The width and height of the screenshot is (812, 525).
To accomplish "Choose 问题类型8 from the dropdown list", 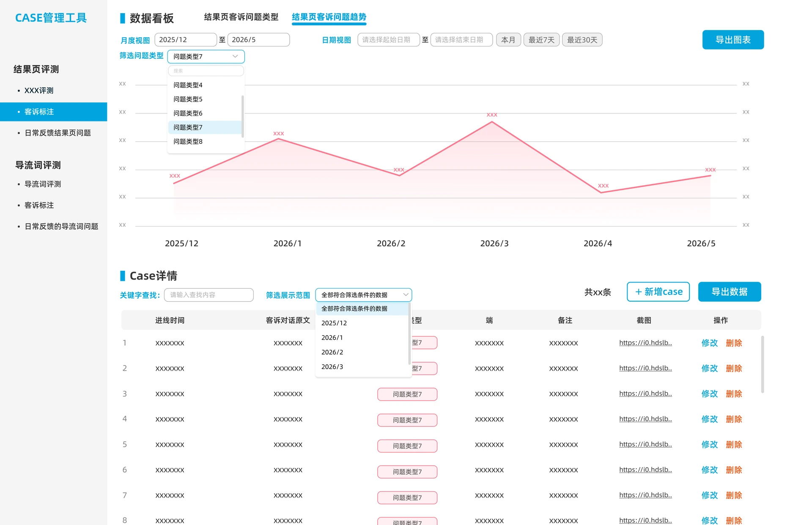I will [x=205, y=141].
